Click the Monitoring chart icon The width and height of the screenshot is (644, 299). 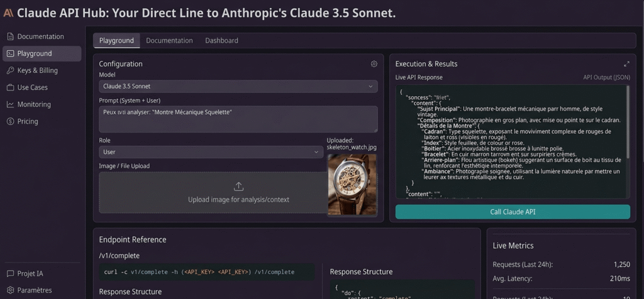point(10,105)
